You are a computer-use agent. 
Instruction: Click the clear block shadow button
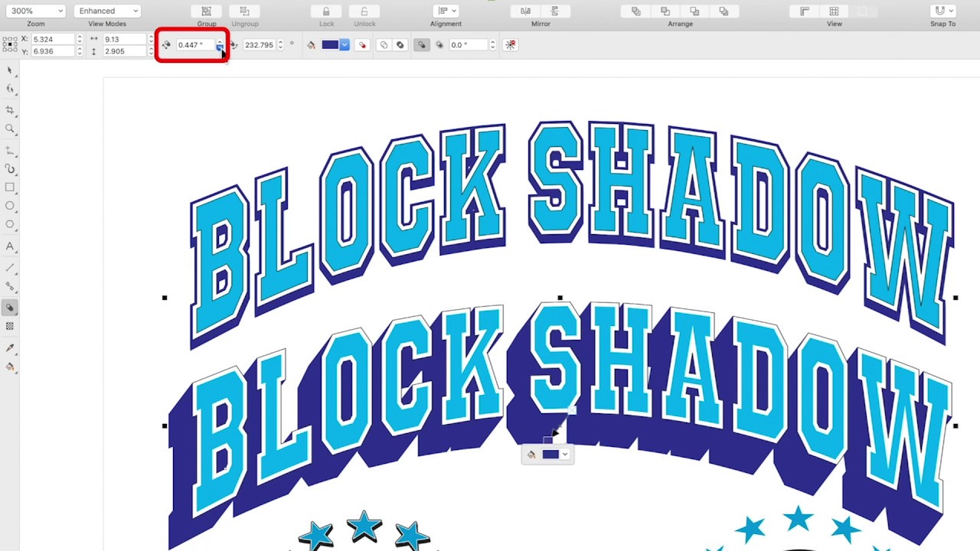(511, 45)
